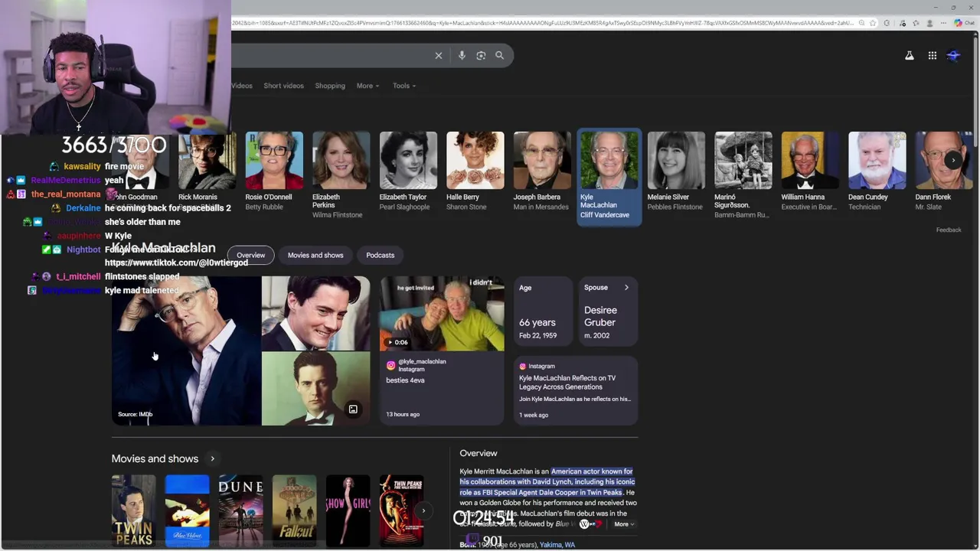The image size is (980, 551).
Task: Expand the Movies and shows heading arrow
Action: click(212, 458)
